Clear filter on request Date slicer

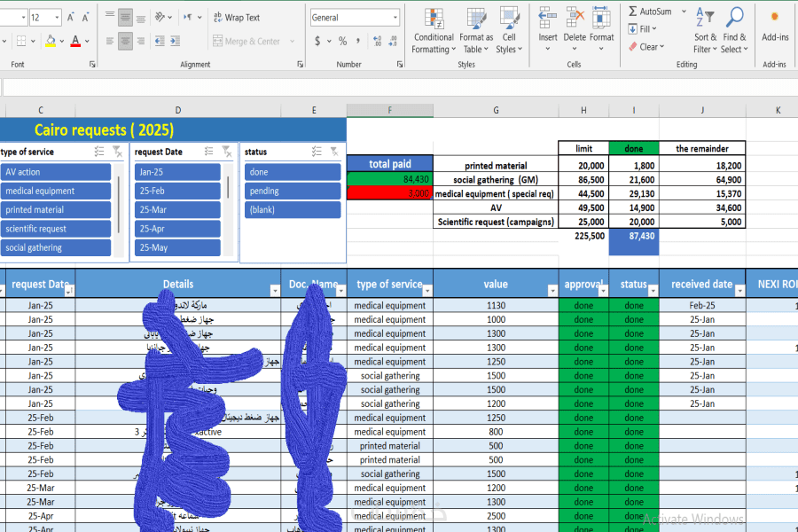click(227, 152)
